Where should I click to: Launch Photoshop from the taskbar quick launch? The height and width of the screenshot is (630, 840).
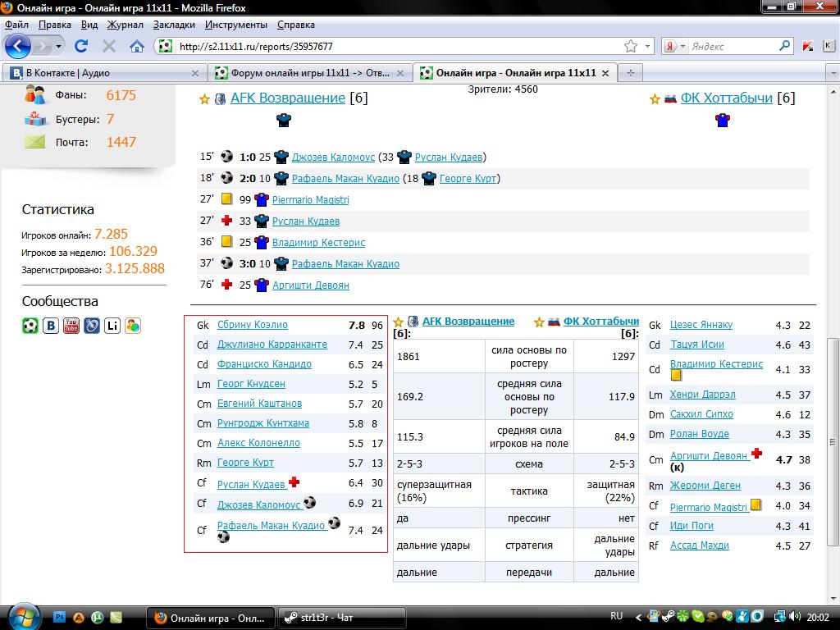(x=59, y=616)
